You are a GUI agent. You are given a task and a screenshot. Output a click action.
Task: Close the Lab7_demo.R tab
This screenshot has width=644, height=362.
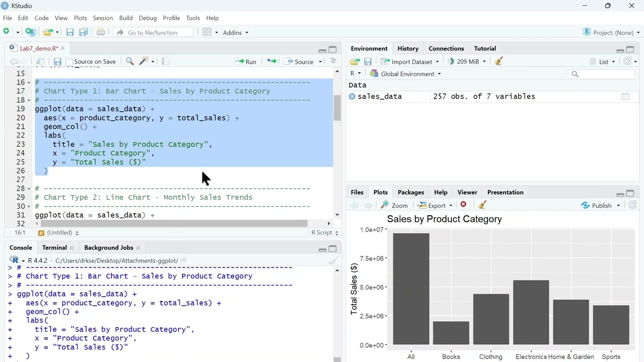pyautogui.click(x=62, y=48)
